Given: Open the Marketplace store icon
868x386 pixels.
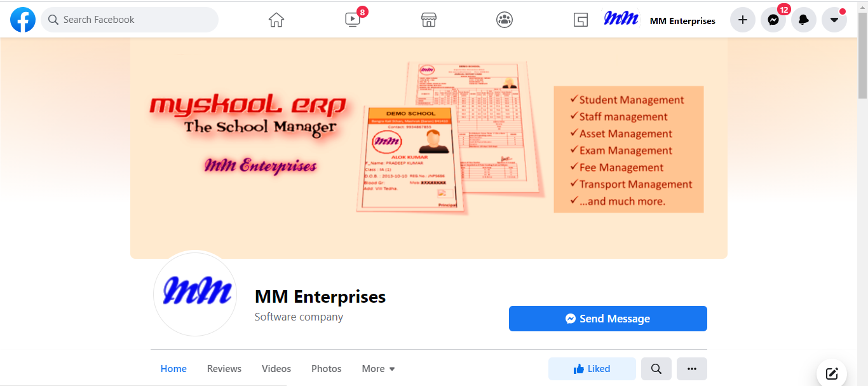Looking at the screenshot, I should tap(429, 20).
